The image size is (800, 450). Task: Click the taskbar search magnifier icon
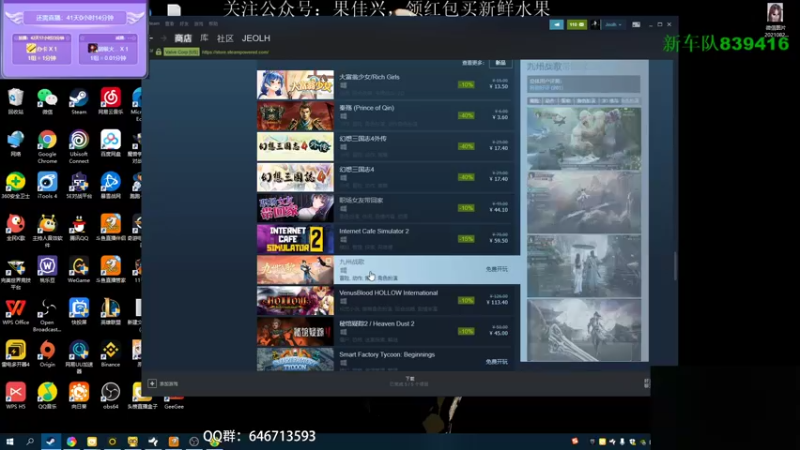(x=30, y=441)
